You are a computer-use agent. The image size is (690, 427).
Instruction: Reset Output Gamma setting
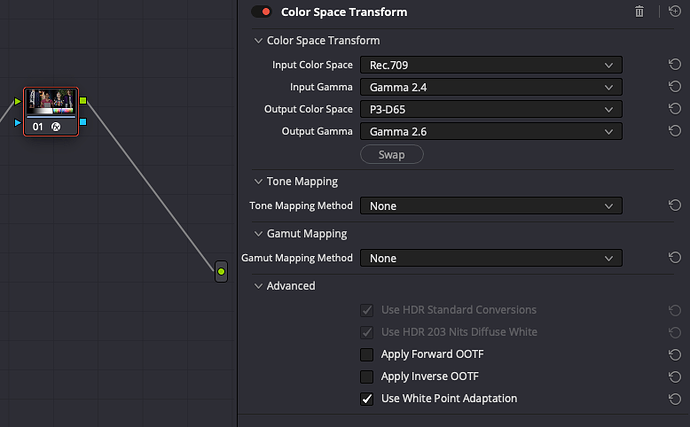[x=675, y=131]
